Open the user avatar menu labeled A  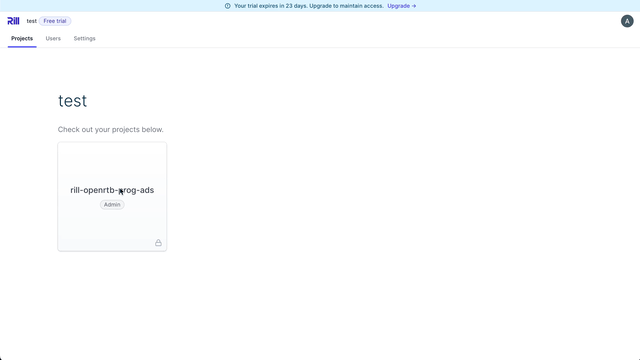pos(627,21)
